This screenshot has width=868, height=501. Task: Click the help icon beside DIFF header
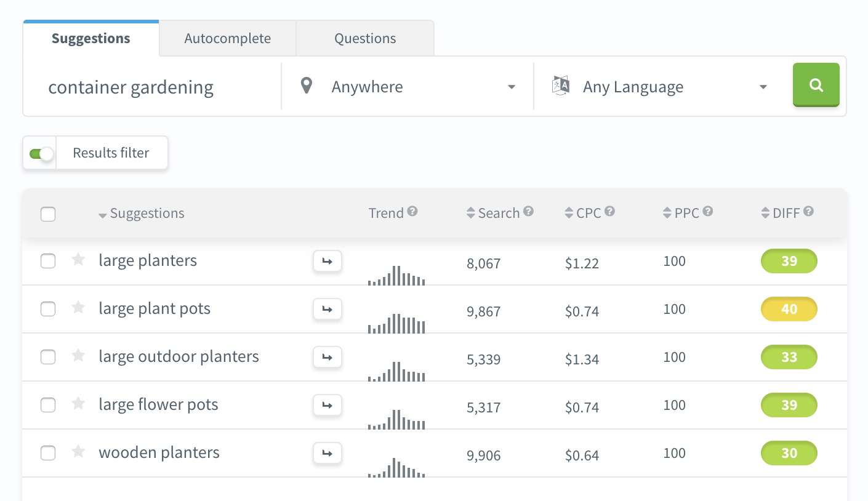(809, 212)
